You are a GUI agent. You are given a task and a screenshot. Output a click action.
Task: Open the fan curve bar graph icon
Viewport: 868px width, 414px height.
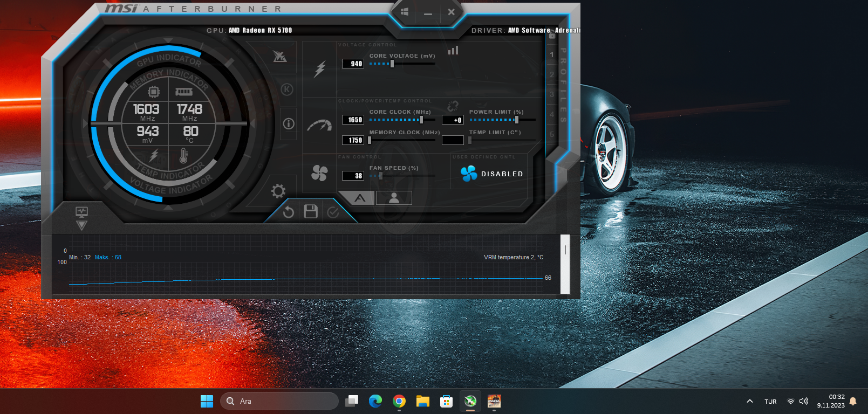pyautogui.click(x=453, y=50)
